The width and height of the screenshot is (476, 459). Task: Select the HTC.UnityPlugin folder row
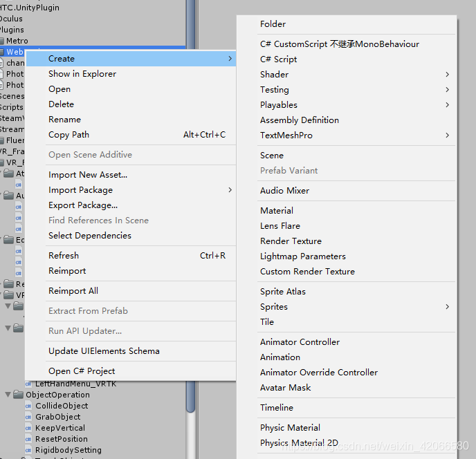point(93,8)
